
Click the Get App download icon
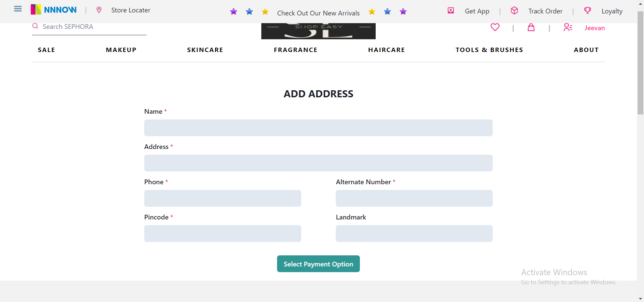pos(450,10)
